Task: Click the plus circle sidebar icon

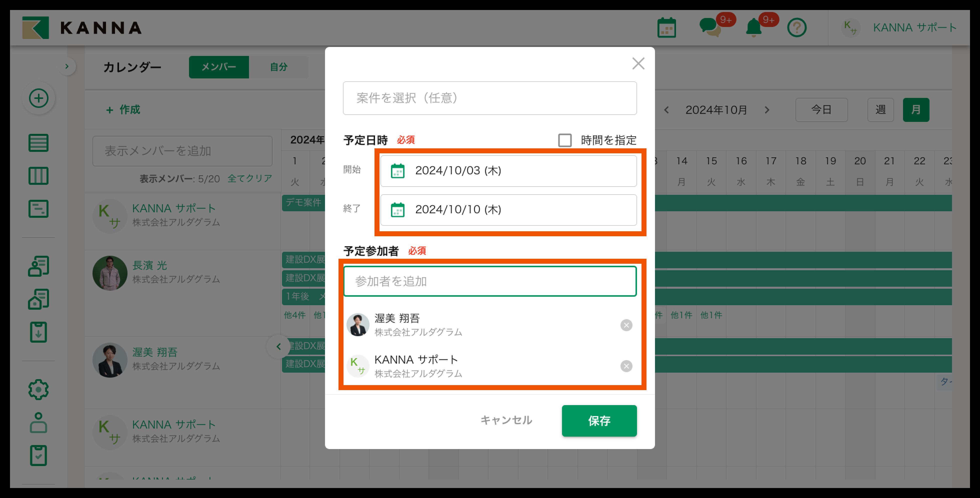Action: pyautogui.click(x=38, y=98)
